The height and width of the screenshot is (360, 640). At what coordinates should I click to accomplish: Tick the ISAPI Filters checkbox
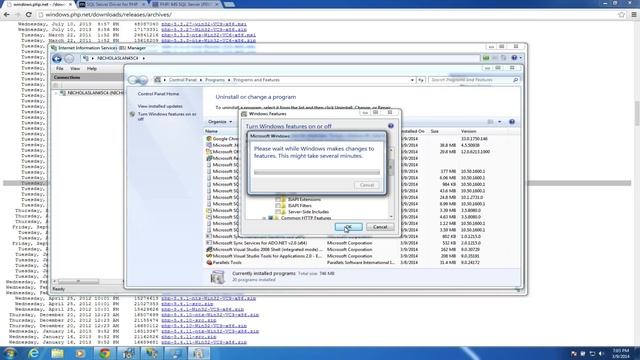point(278,206)
